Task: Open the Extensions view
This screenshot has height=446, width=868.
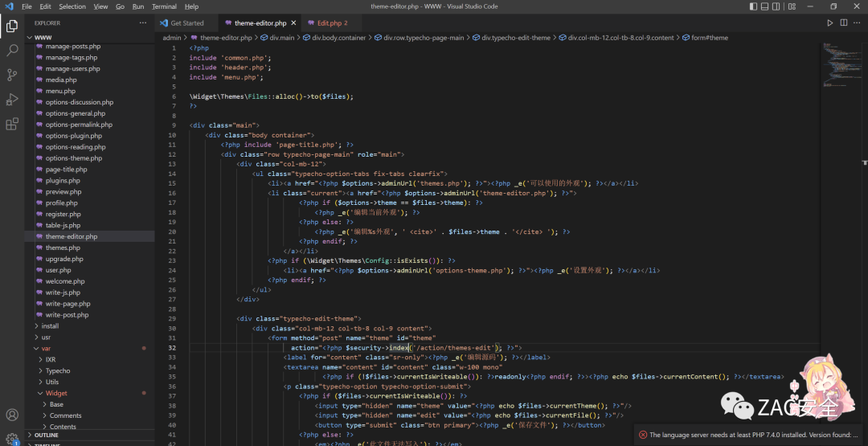Action: [12, 124]
